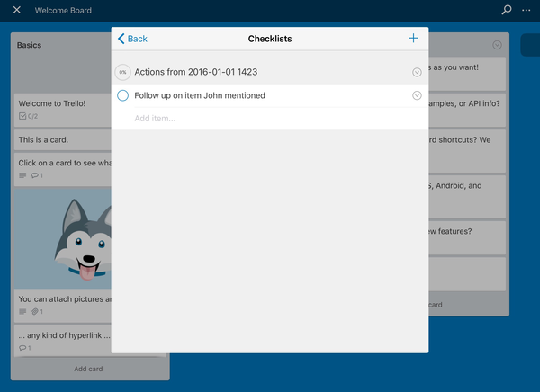This screenshot has height=392, width=540.
Task: Go back from the Checklists panel
Action: point(132,39)
